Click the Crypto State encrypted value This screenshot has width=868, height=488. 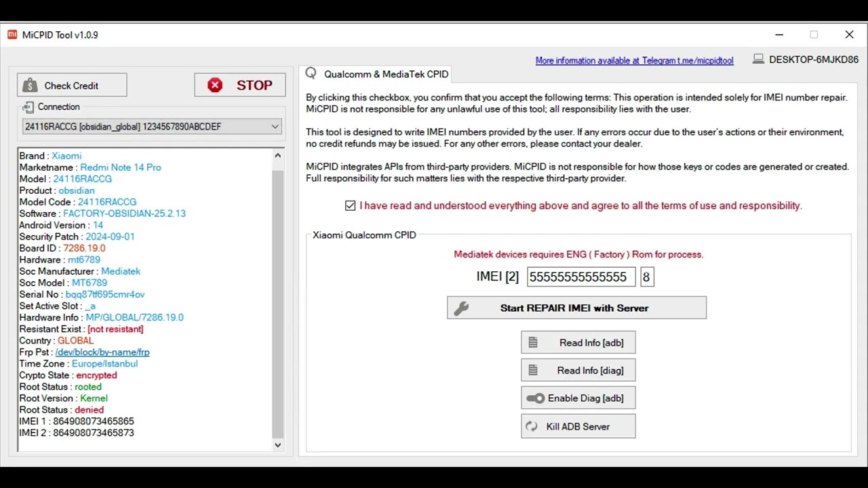point(96,375)
